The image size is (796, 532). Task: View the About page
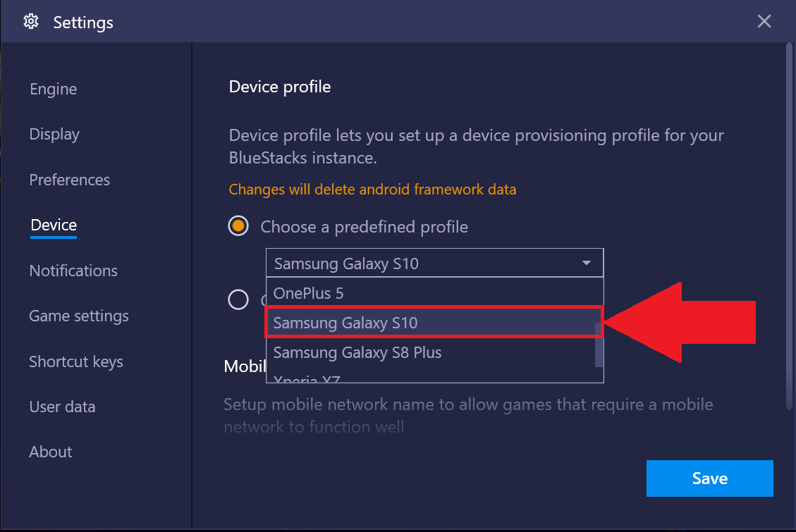tap(51, 452)
